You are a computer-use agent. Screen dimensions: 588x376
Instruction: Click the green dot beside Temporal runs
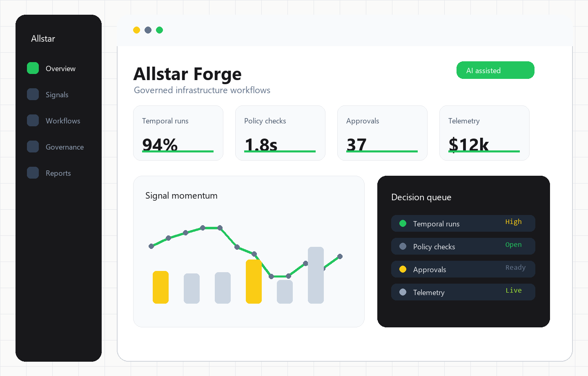403,224
